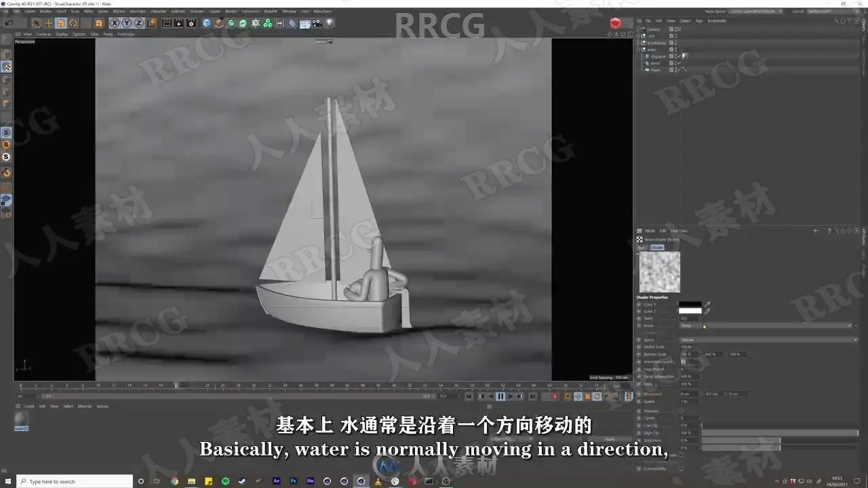
Task: Click the noise shader preview thumbnail
Action: [659, 272]
